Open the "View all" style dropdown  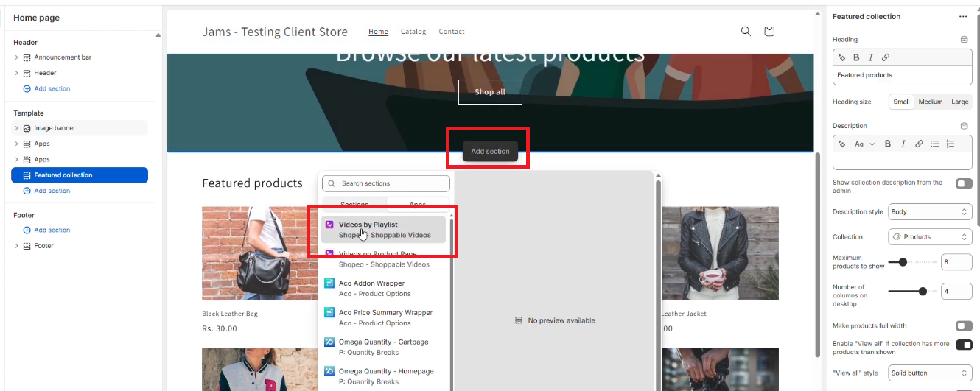(x=930, y=373)
